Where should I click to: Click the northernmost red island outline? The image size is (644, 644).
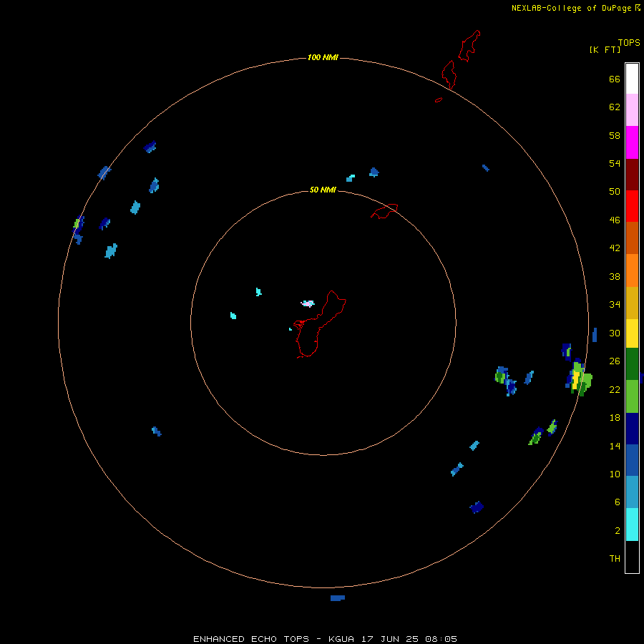click(x=469, y=46)
